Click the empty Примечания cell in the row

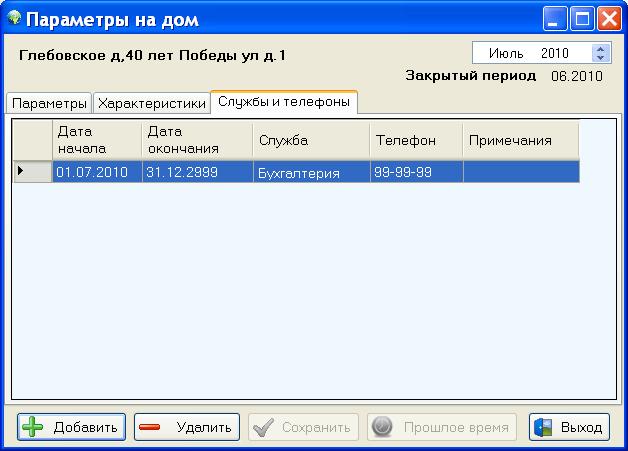pyautogui.click(x=520, y=172)
